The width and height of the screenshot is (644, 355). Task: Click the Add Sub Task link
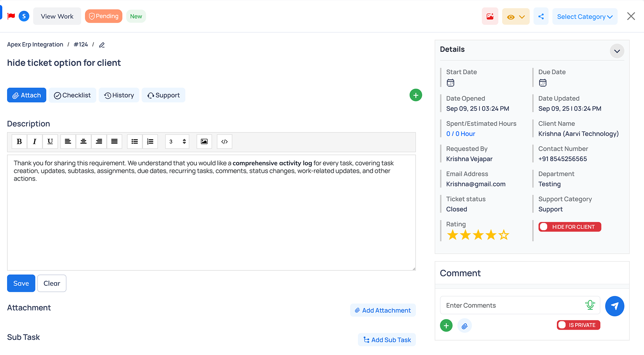pyautogui.click(x=387, y=340)
